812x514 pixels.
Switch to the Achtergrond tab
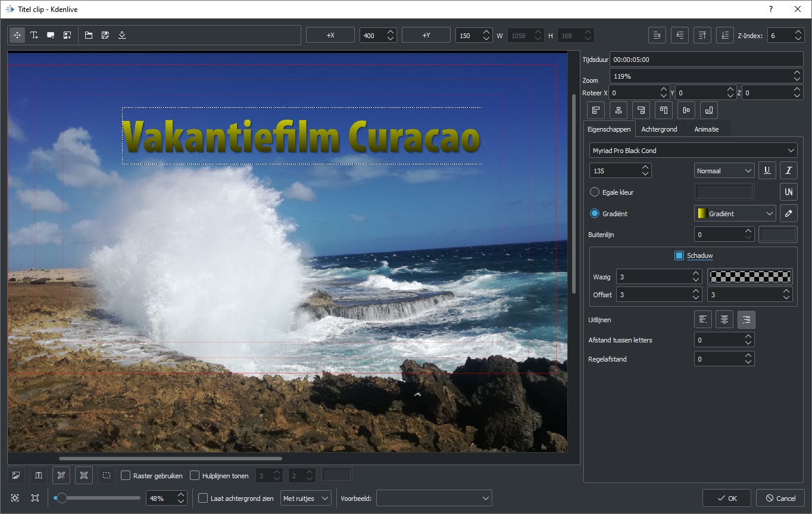(x=659, y=129)
